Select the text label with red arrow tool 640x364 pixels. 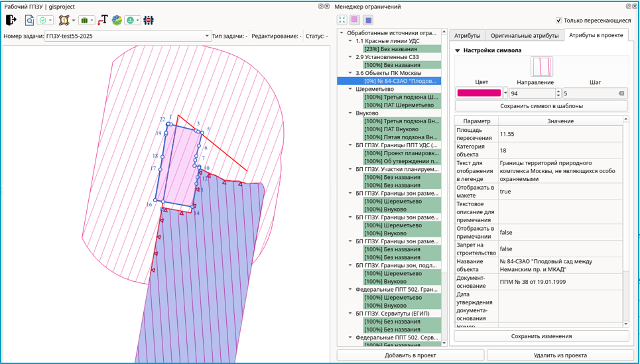(102, 20)
